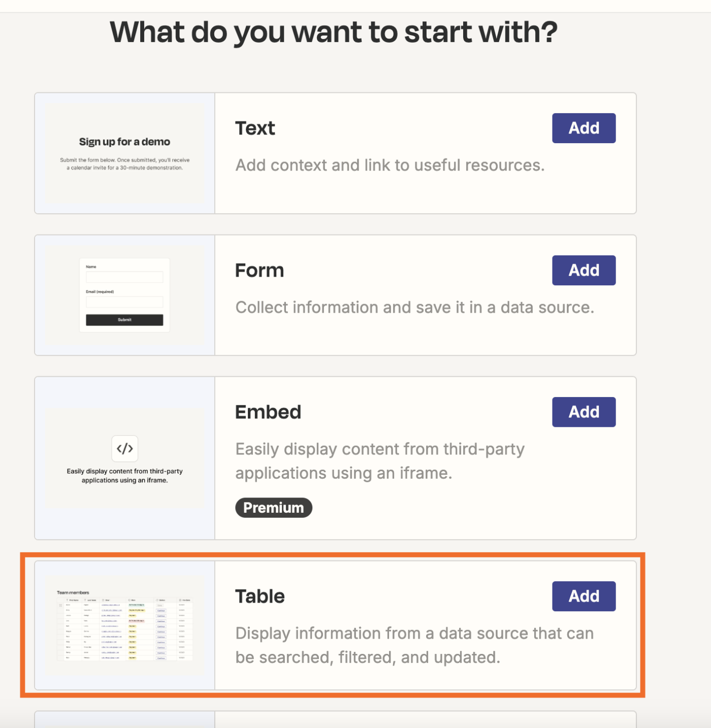Click Add button for the Form component
The image size is (711, 728).
[584, 270]
